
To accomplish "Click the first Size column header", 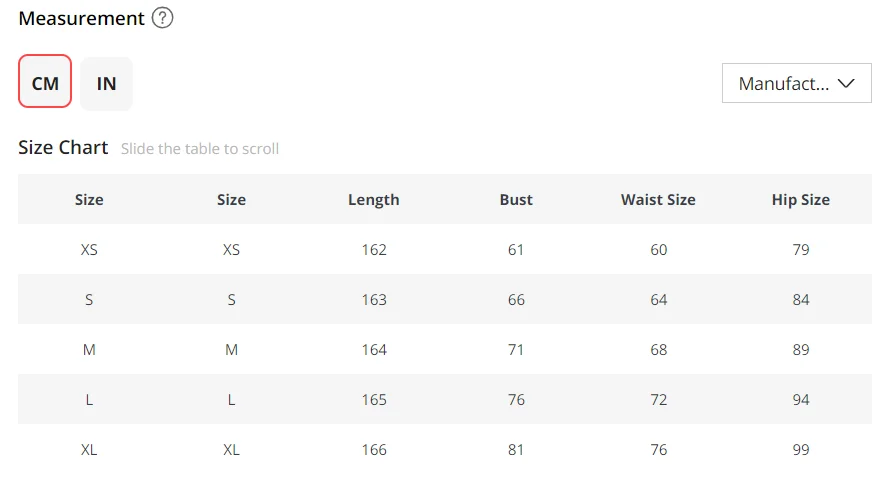I will (89, 199).
